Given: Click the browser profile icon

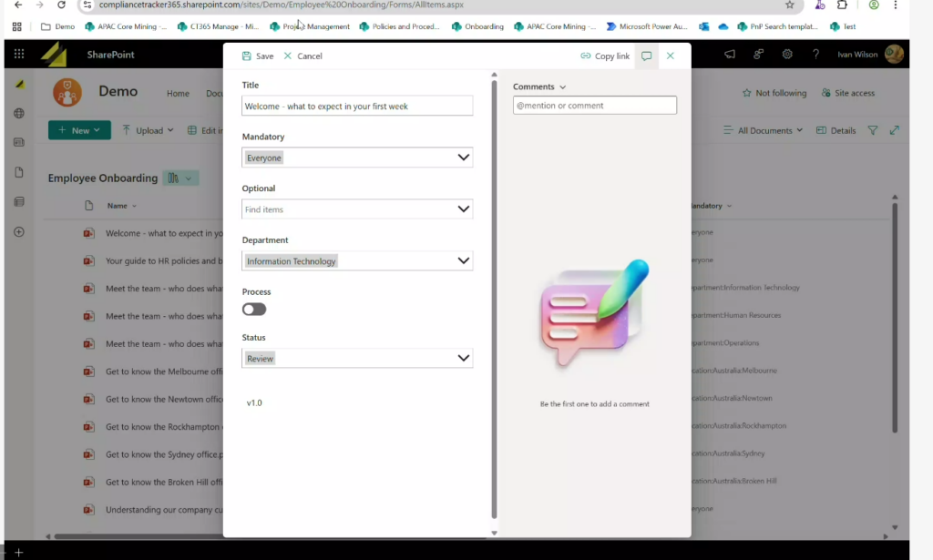Looking at the screenshot, I should pyautogui.click(x=874, y=5).
